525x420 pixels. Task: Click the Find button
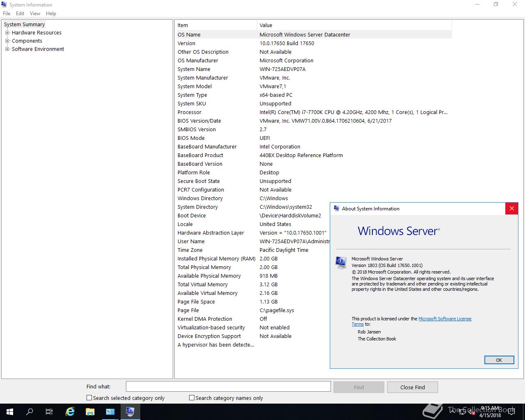click(359, 387)
